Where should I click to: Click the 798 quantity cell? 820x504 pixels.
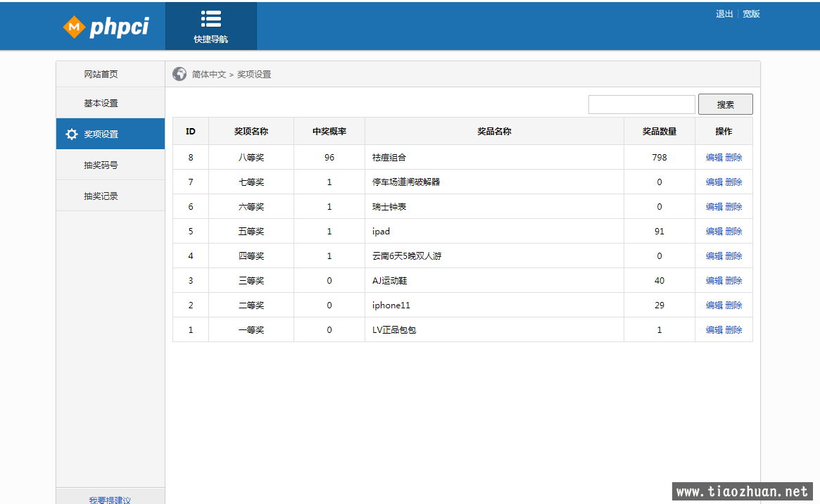660,158
